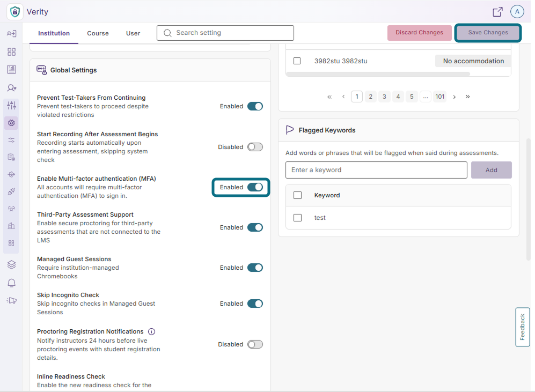
Task: Open the document with badge sidebar icon
Action: pos(11,157)
